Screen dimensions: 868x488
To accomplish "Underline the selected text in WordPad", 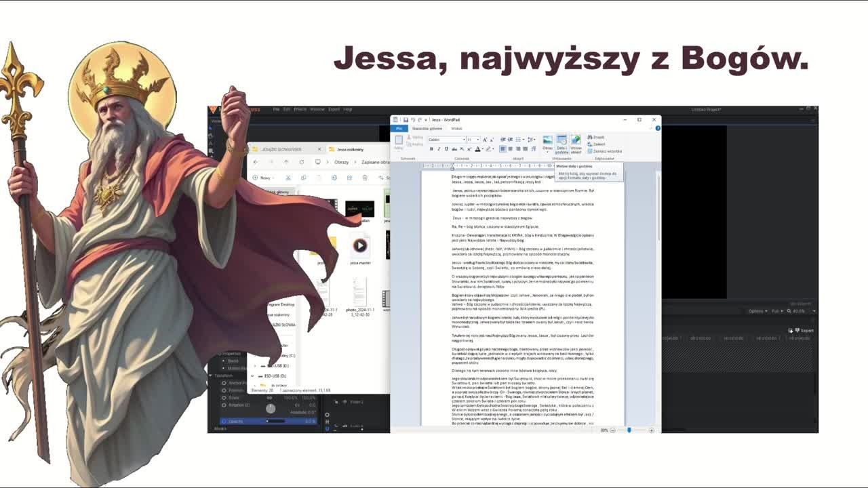I will coord(446,148).
